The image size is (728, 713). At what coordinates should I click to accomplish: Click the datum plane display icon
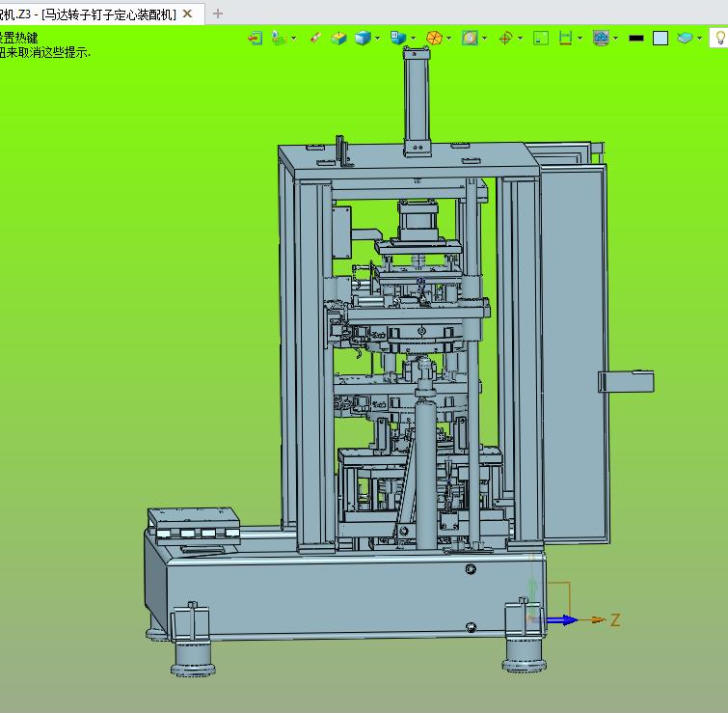(338, 38)
